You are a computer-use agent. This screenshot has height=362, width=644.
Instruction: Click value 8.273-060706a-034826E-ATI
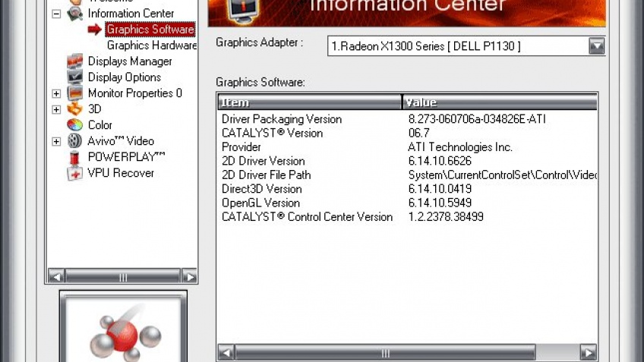pyautogui.click(x=477, y=119)
